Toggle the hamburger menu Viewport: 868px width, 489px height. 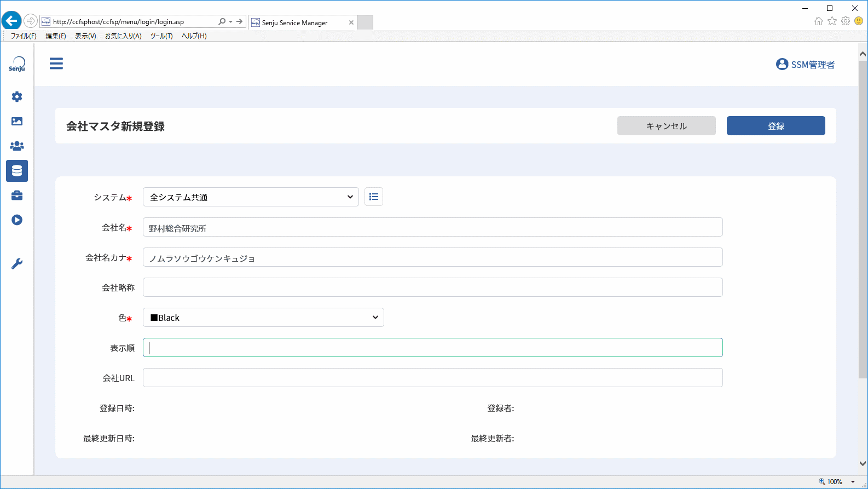click(56, 64)
